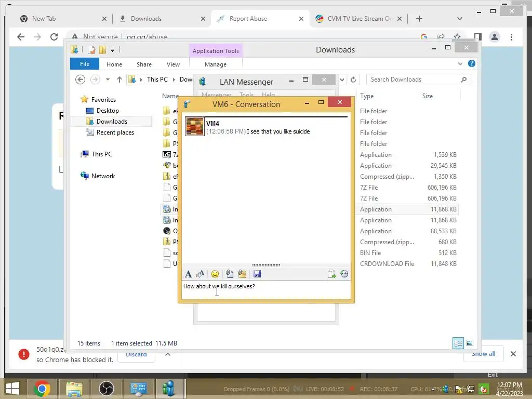Save the conversation with the floppy disk icon
The height and width of the screenshot is (399, 532).
[257, 274]
